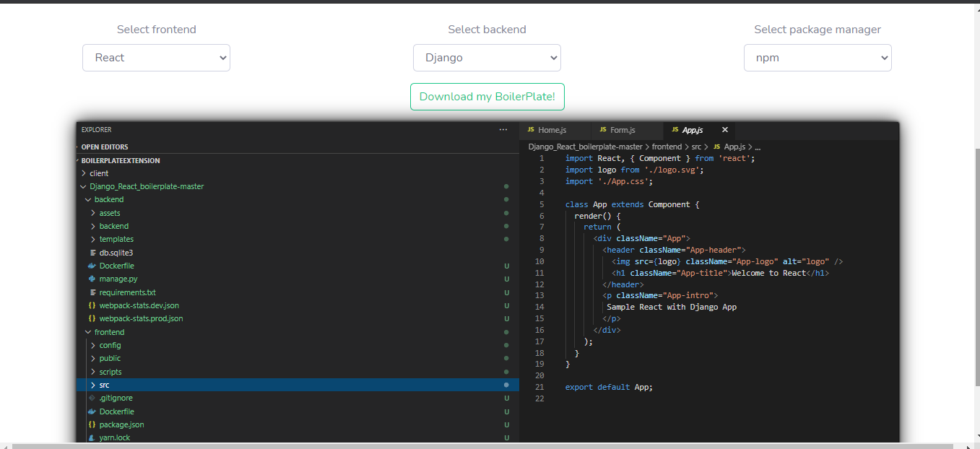Viewport: 980px width, 449px height.
Task: Click the Python icon beside manage.py
Action: tap(92, 279)
